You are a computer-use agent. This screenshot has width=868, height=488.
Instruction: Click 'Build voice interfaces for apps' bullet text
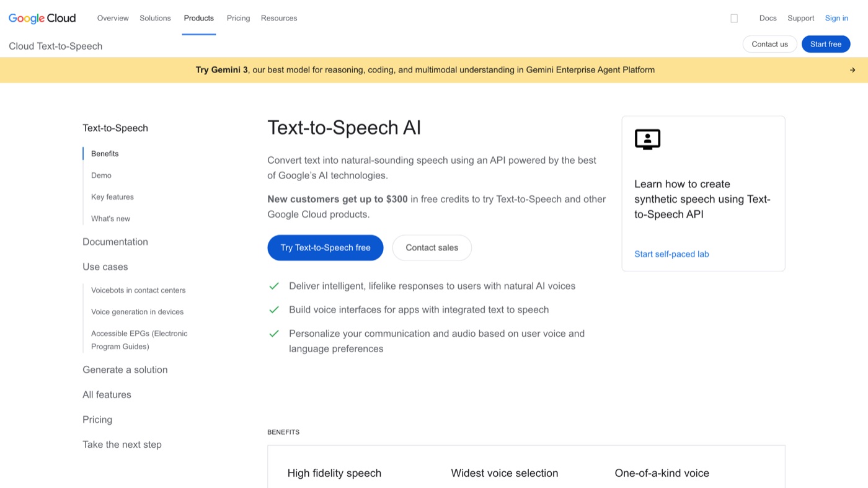click(x=419, y=309)
